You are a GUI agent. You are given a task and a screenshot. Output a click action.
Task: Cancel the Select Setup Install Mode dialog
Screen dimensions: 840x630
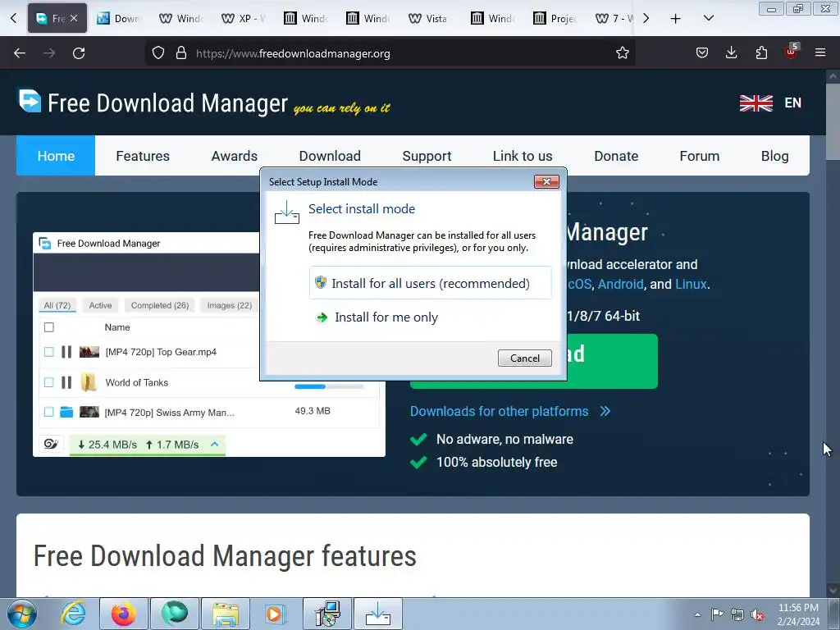(x=524, y=358)
